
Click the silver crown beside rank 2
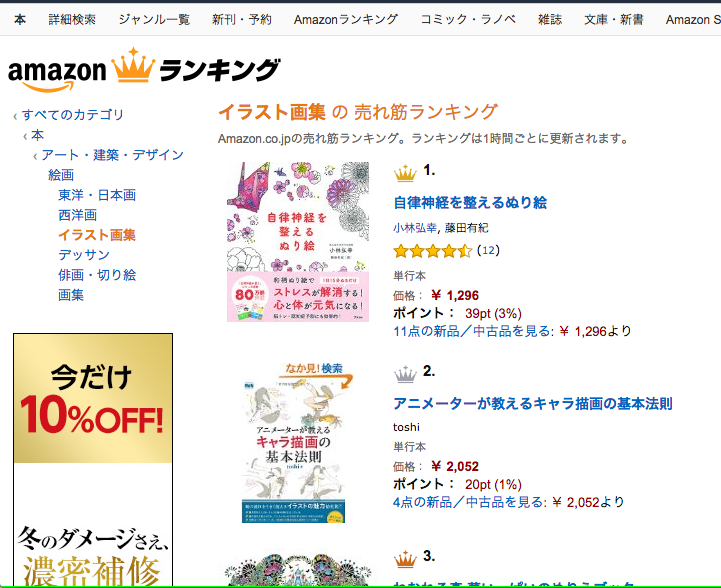[x=405, y=374]
